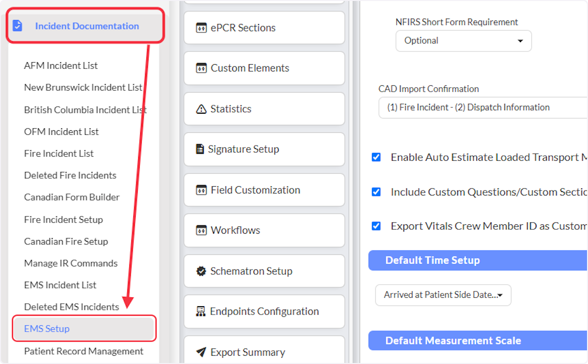Open the ePCR Sections settings
Screen dimensions: 588x364
pos(264,28)
